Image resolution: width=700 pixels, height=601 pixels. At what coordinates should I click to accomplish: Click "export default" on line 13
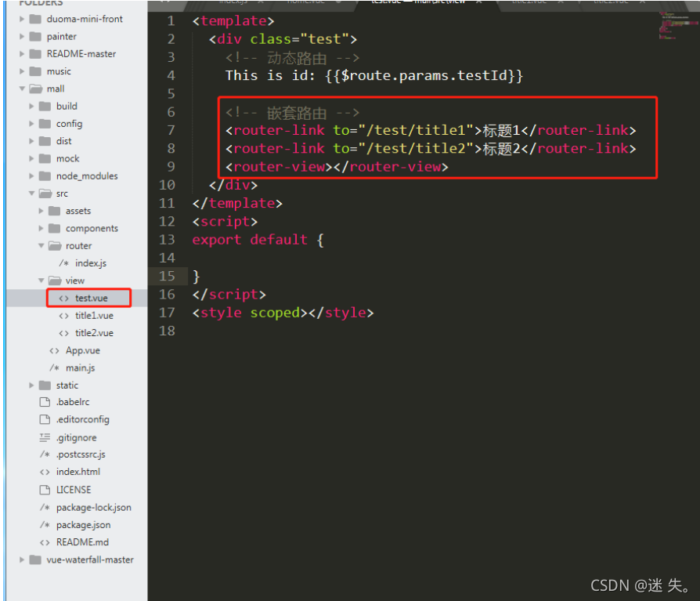(250, 240)
